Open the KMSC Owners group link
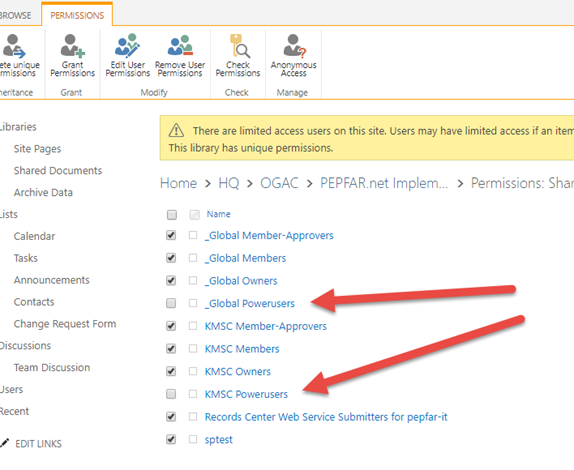This screenshot has height=470, width=574. click(238, 372)
